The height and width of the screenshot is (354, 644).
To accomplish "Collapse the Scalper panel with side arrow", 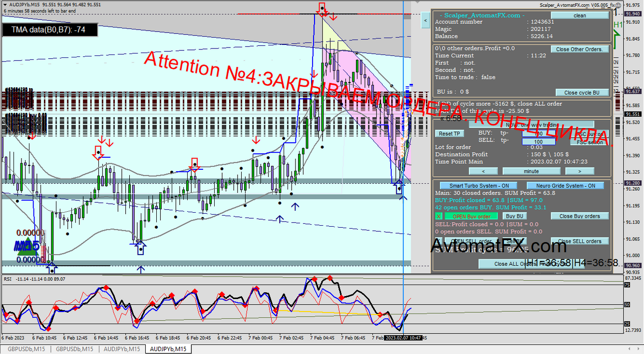I will point(425,20).
